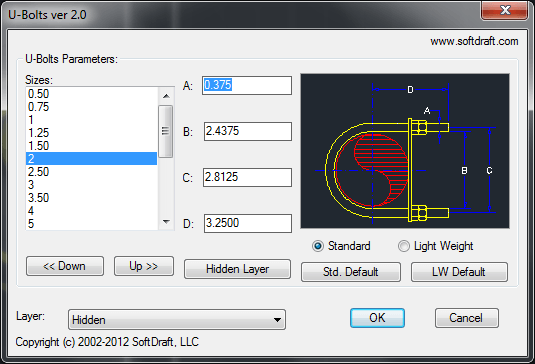Select size 3.50 entry
This screenshot has height=364, width=535.
91,198
